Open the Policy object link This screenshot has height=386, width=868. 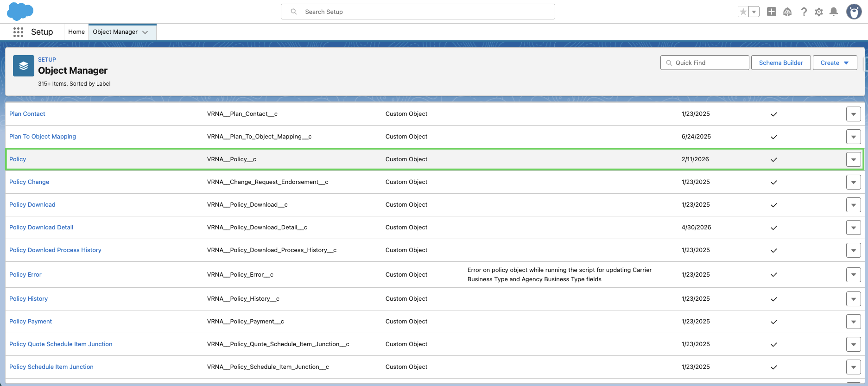(x=18, y=159)
